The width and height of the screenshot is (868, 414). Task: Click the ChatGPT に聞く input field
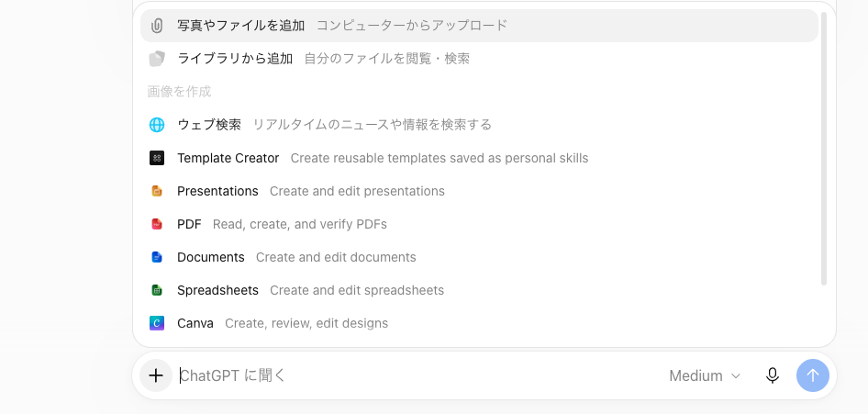[418, 375]
